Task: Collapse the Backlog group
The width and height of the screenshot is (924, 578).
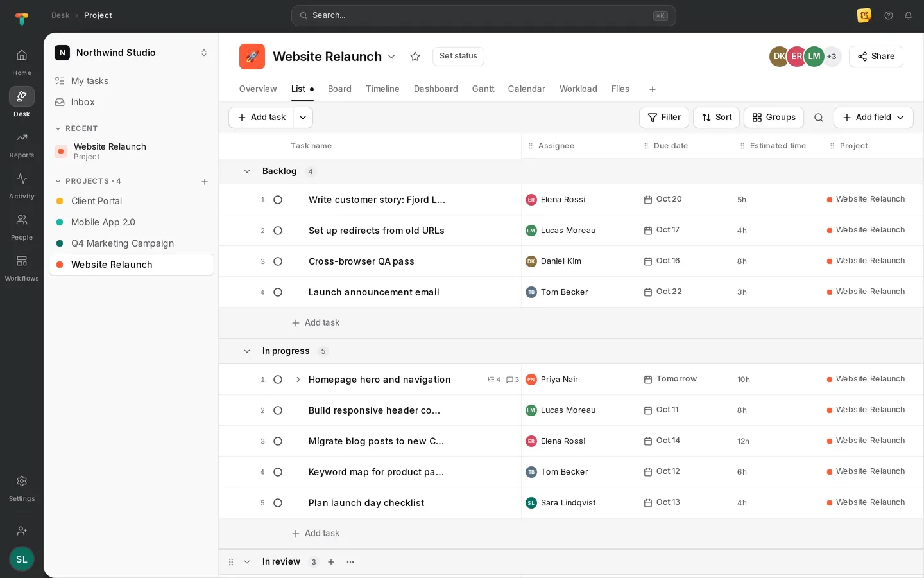Action: [x=247, y=171]
